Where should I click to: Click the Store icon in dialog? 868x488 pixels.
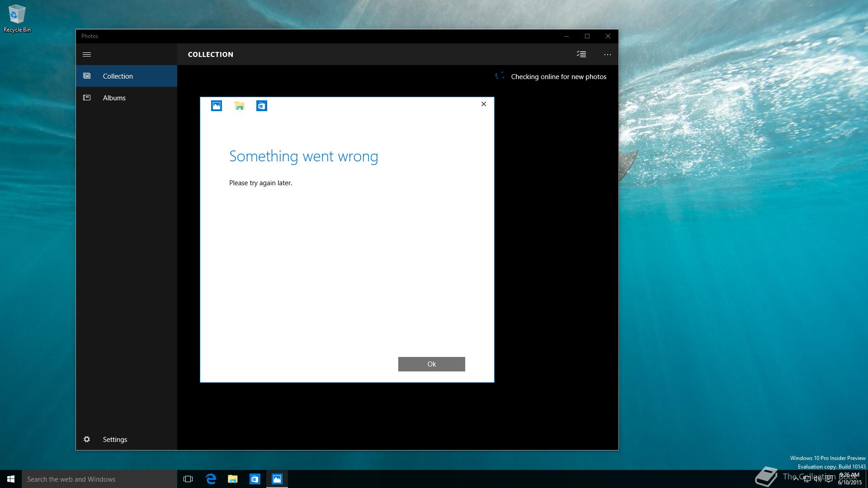coord(262,106)
